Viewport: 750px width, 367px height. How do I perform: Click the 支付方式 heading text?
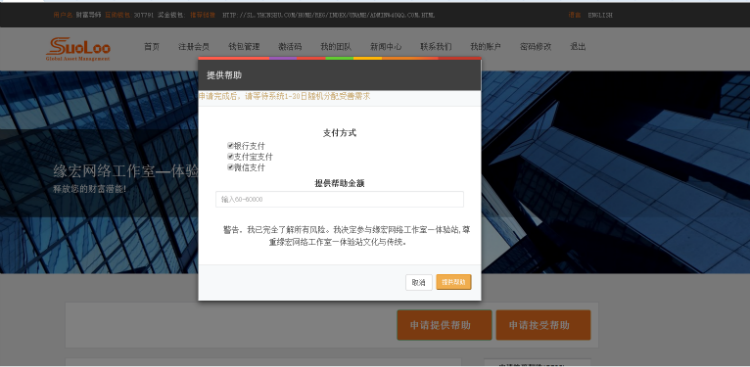(340, 133)
